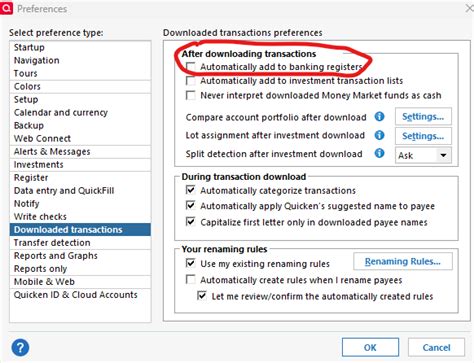
Task: Select Navigation preference type
Action: pos(80,60)
